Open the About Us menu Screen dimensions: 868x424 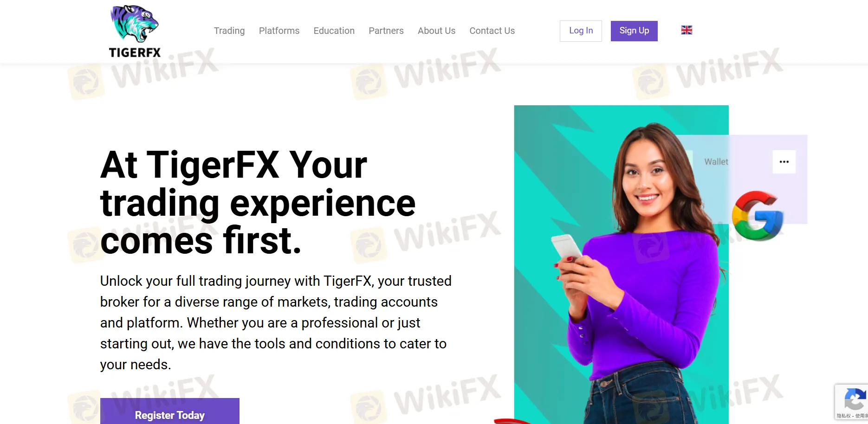point(436,31)
